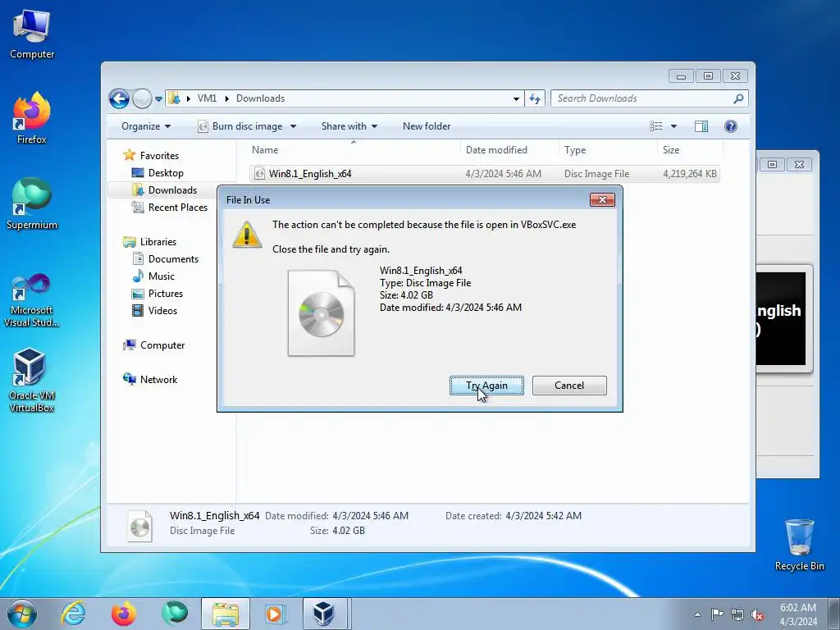Viewport: 840px width, 630px height.
Task: Click the disc image thumbnail in dialog
Action: (x=321, y=313)
